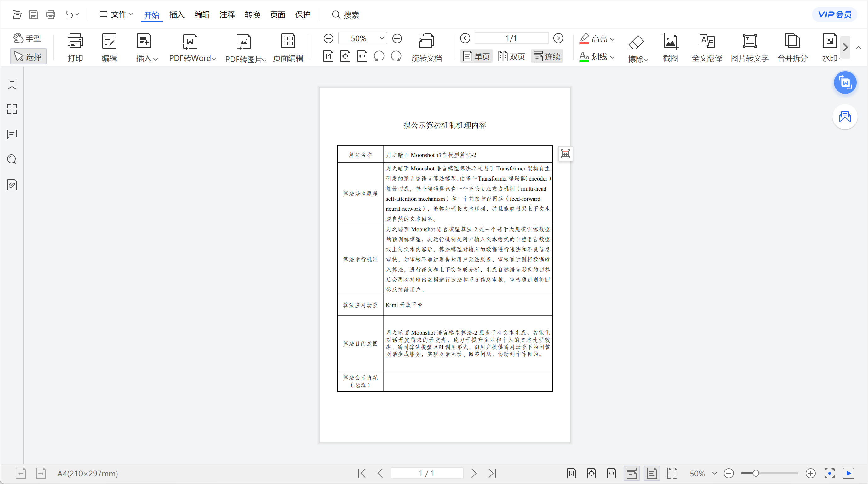Go to next page in ribbon
This screenshot has height=484, width=868.
tap(558, 38)
